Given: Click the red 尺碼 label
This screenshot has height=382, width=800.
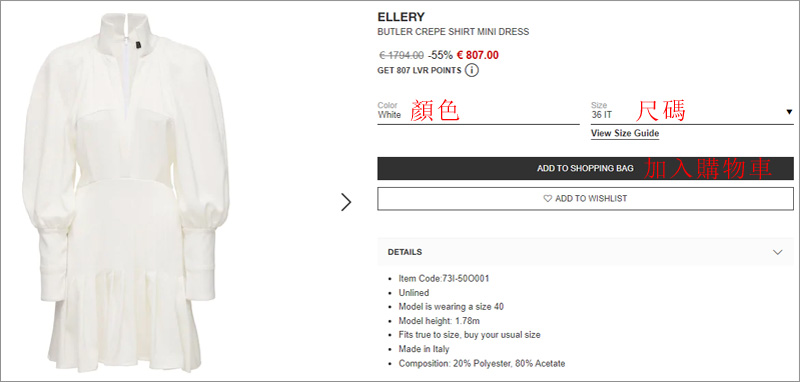Looking at the screenshot, I should 661,110.
